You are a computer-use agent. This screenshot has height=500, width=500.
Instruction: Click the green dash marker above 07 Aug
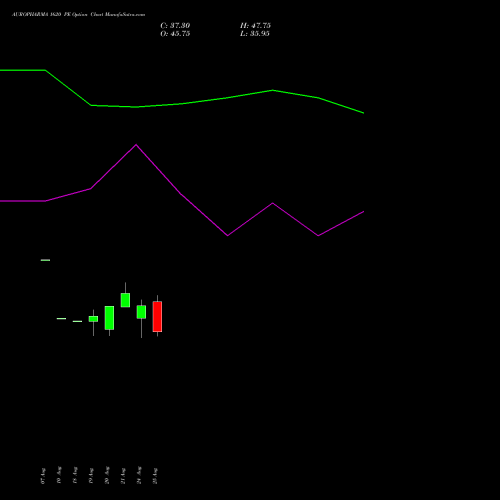click(45, 260)
